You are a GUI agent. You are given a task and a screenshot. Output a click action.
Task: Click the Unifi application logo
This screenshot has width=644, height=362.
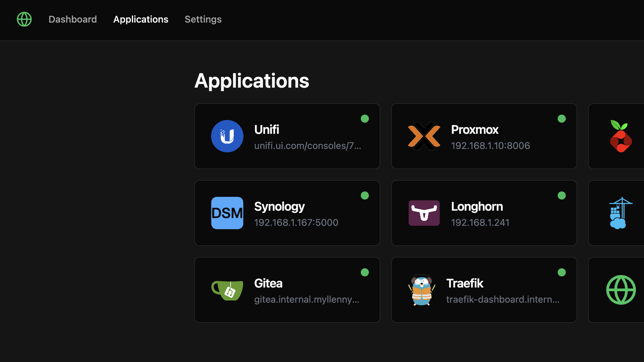[x=227, y=136]
